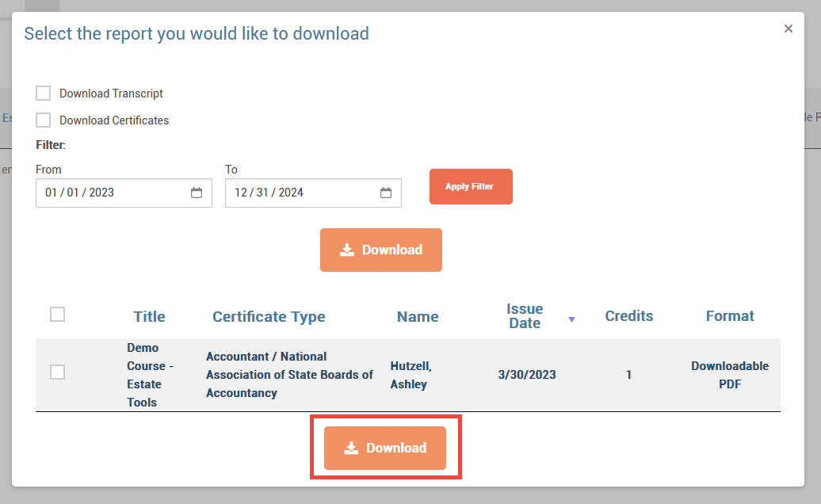The height and width of the screenshot is (504, 821).
Task: Open the From date calendar picker
Action: click(197, 193)
